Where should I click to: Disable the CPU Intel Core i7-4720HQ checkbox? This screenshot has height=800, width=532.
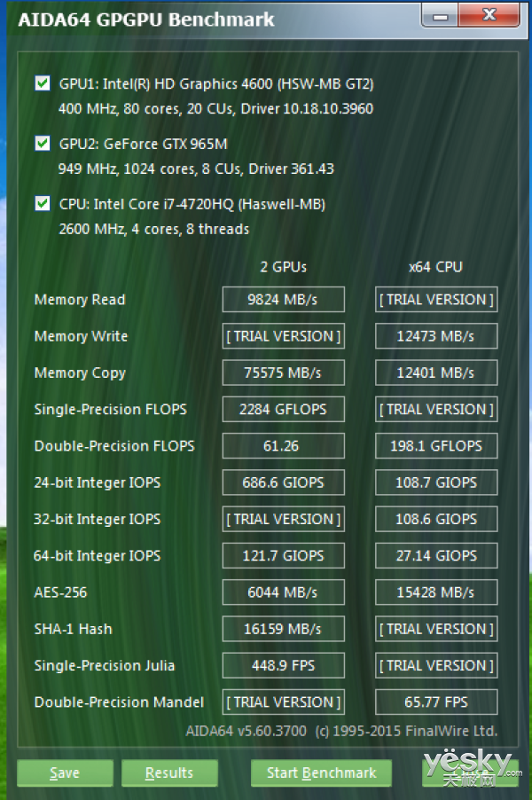click(x=42, y=204)
